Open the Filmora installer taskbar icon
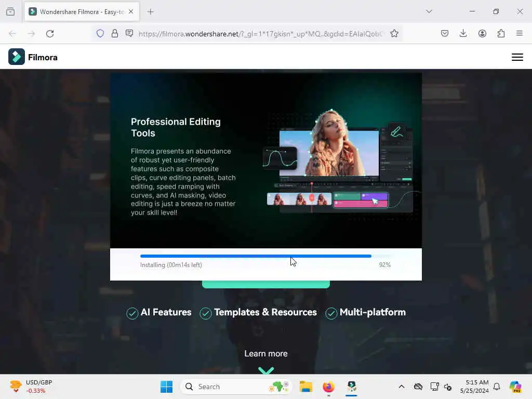The width and height of the screenshot is (532, 399). pos(352,387)
